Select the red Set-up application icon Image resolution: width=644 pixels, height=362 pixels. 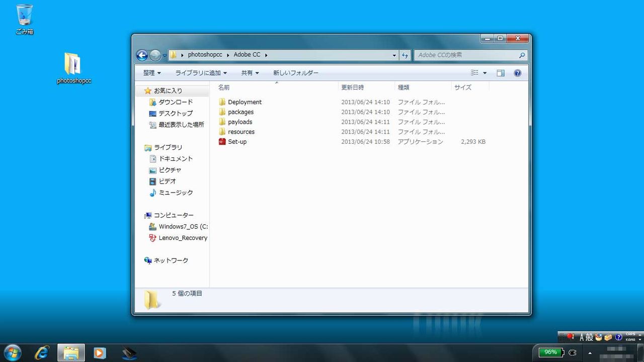(222, 142)
